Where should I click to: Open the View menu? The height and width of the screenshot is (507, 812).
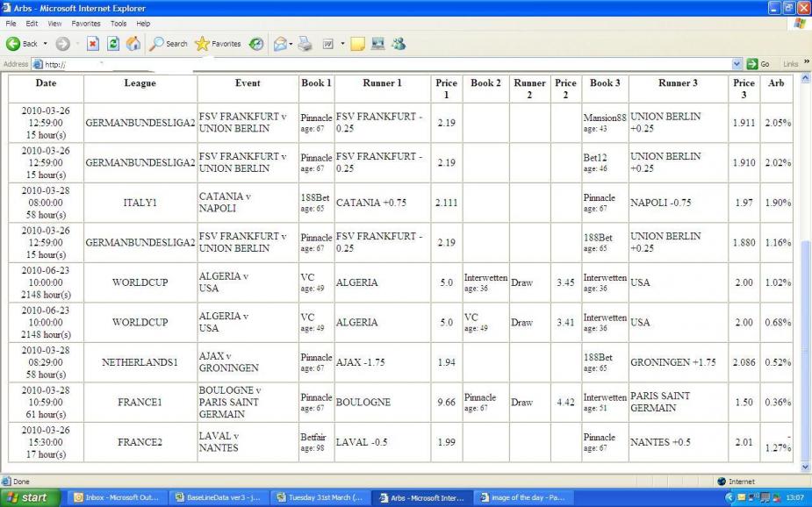(x=54, y=24)
